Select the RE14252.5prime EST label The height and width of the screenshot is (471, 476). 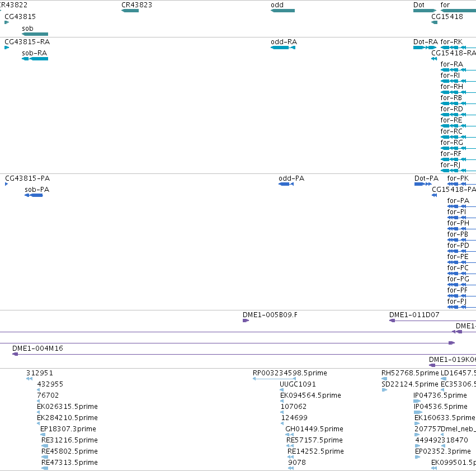[315, 451]
